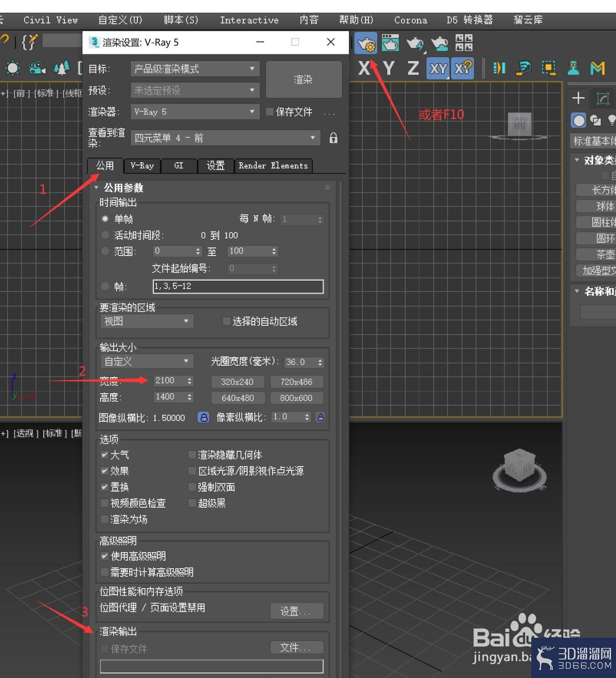Switch to the GI tab
The width and height of the screenshot is (616, 678).
[179, 166]
